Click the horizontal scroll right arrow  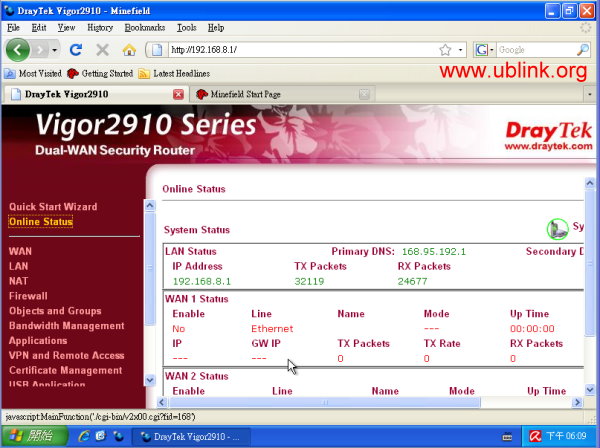(x=577, y=402)
